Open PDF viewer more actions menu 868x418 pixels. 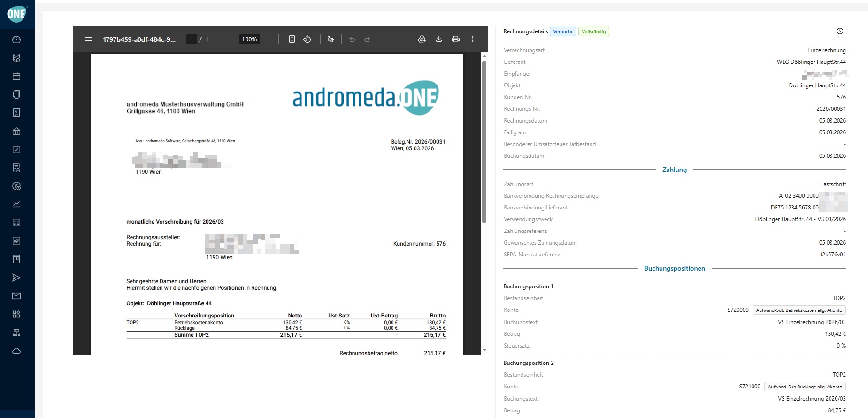(473, 39)
